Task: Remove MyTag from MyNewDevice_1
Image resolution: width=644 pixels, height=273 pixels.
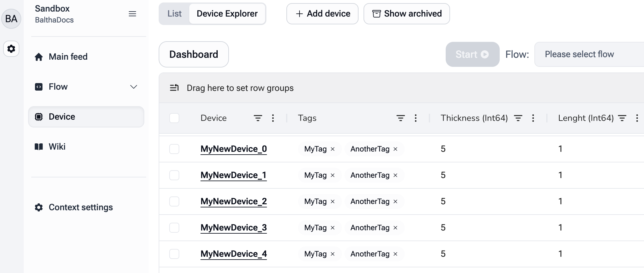Action: tap(333, 175)
